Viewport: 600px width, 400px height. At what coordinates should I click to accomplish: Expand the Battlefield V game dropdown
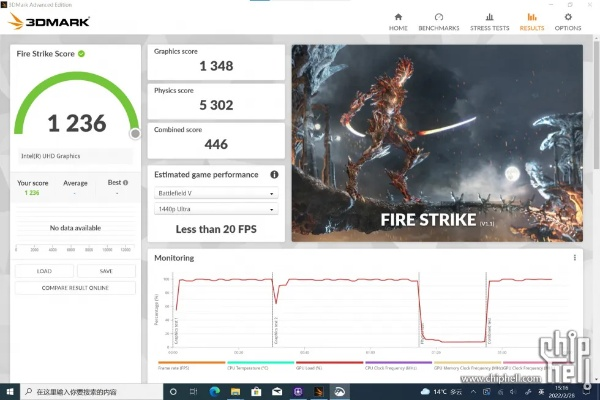coord(215,193)
